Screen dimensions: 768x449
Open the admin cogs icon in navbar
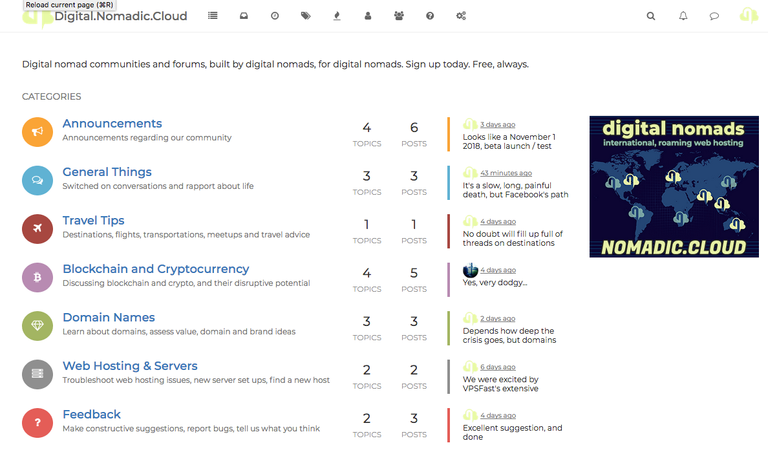(x=461, y=16)
